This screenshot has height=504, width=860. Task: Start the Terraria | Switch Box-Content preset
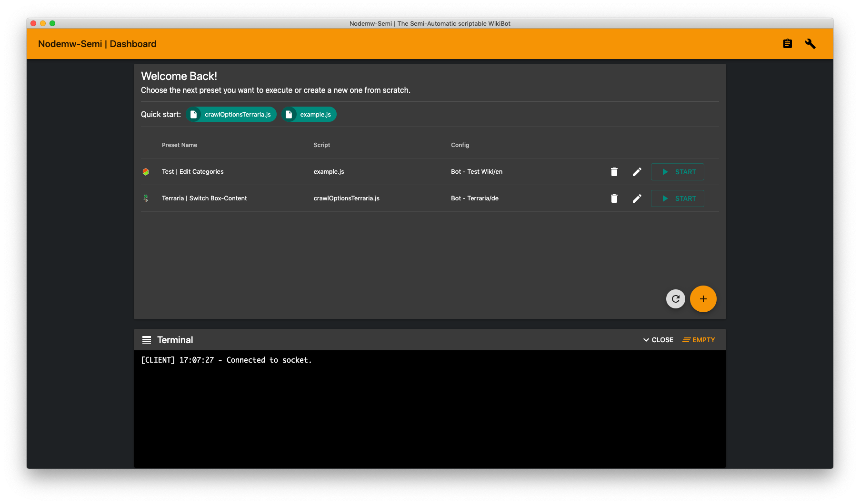(677, 198)
